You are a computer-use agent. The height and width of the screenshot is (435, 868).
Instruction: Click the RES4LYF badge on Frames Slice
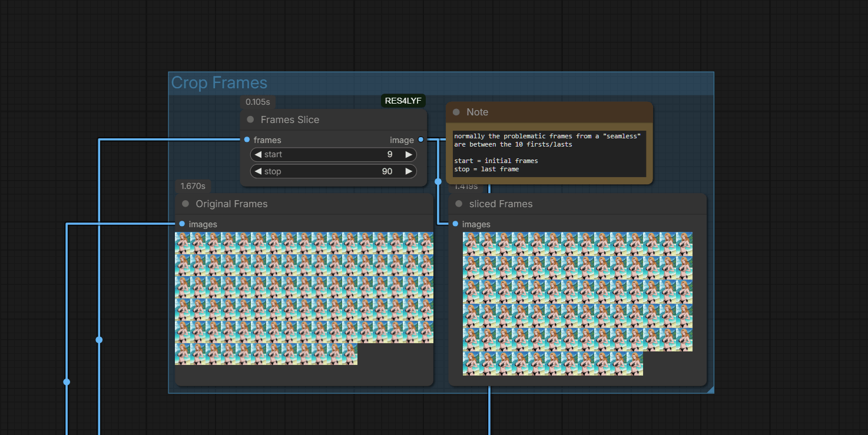click(x=403, y=101)
